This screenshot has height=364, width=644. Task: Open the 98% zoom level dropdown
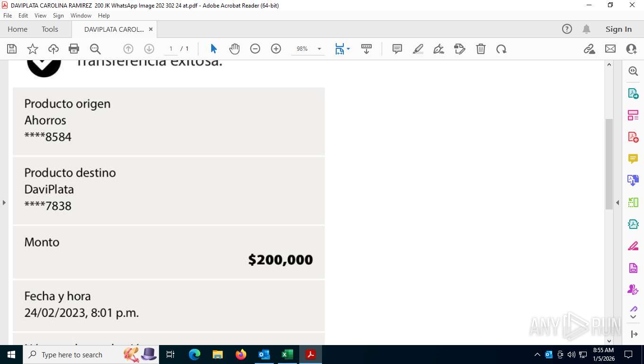[x=319, y=49]
